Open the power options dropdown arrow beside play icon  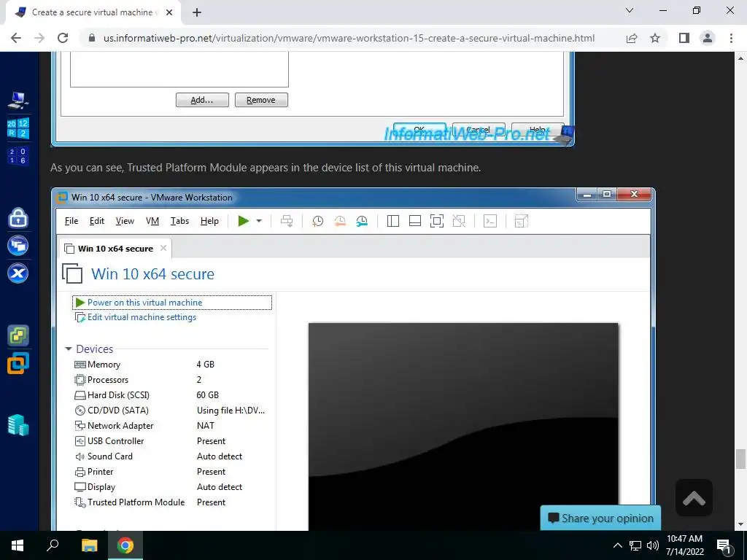click(259, 221)
